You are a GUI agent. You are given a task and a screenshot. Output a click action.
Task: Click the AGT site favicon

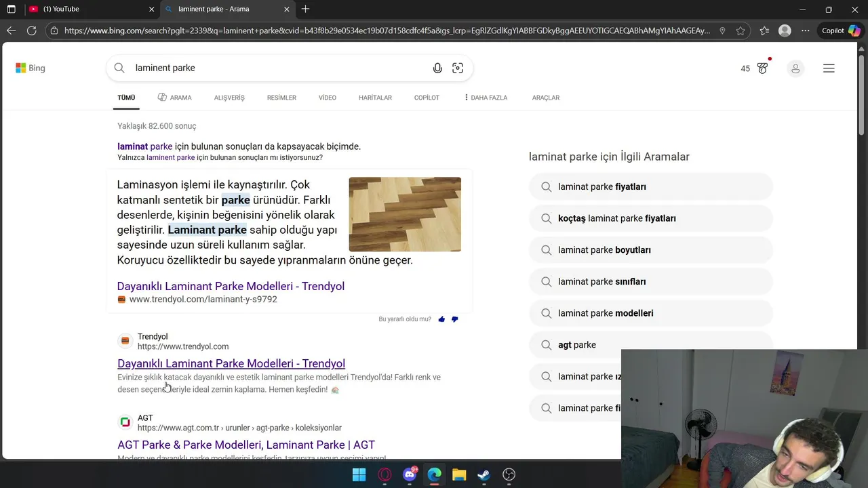coord(125,422)
